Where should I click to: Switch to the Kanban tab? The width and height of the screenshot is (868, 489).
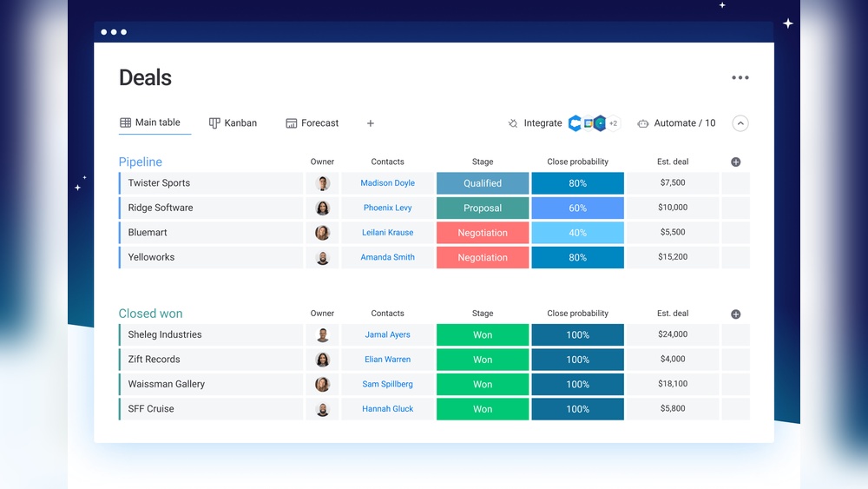(233, 123)
